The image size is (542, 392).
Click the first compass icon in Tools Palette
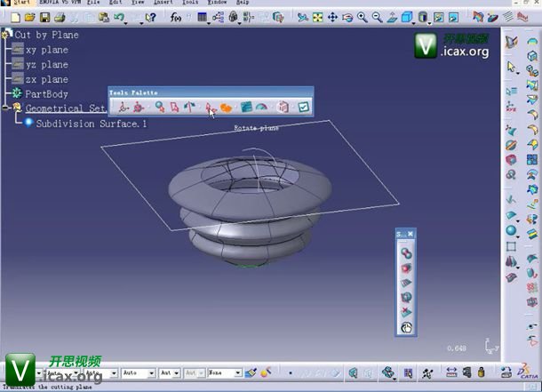[124, 108]
